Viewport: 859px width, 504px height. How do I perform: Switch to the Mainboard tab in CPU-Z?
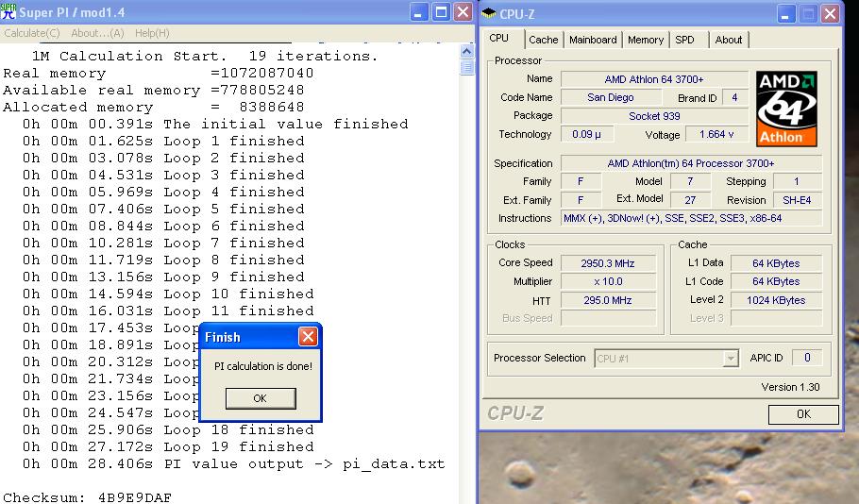pos(593,40)
